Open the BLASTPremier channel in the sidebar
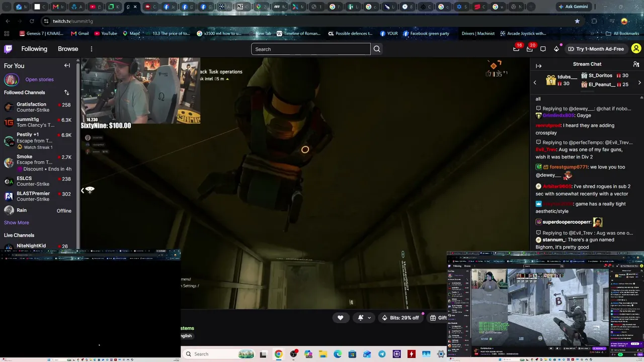Image resolution: width=644 pixels, height=362 pixels. [x=38, y=196]
